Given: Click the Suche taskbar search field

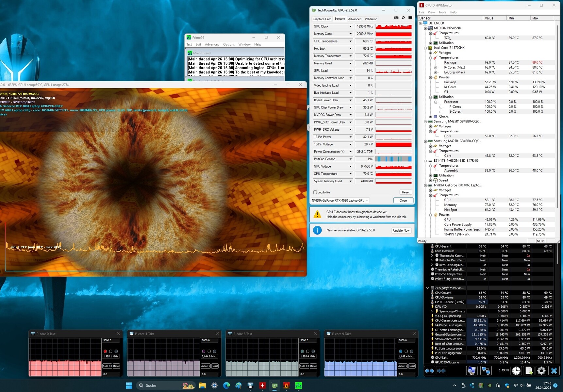Looking at the screenshot, I should click(x=166, y=385).
